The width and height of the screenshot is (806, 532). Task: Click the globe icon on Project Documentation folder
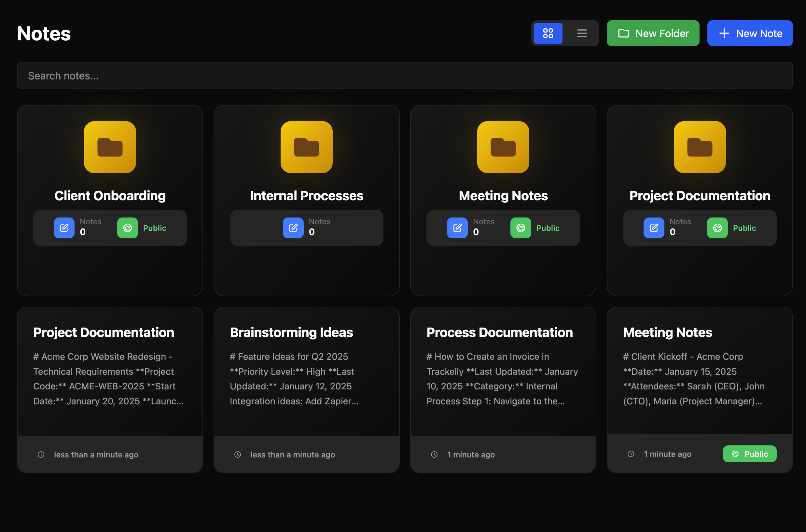coord(717,228)
